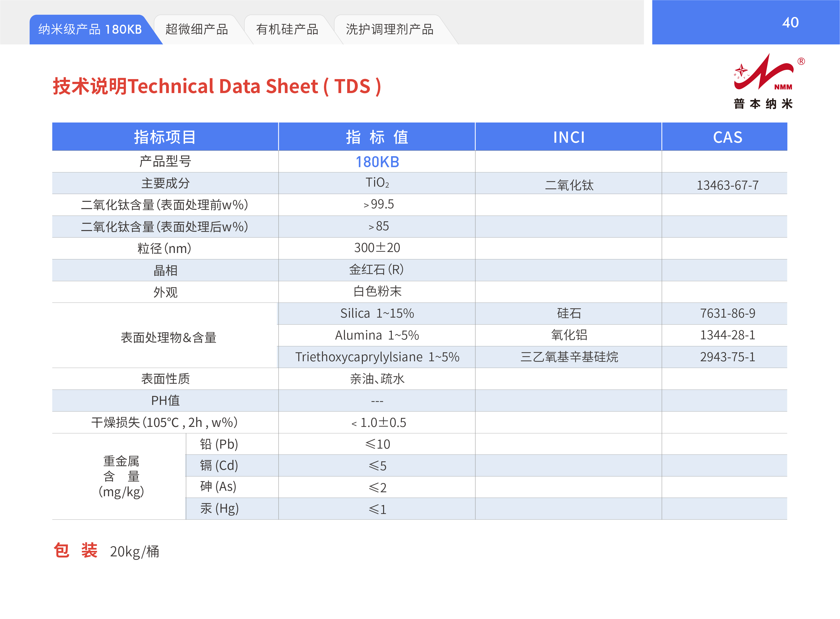
Task: Select the 洗护调理剂产品 tab
Action: tap(390, 29)
